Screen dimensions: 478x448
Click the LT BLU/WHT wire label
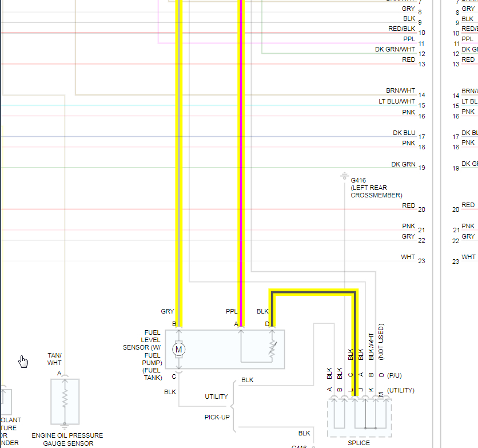point(397,101)
